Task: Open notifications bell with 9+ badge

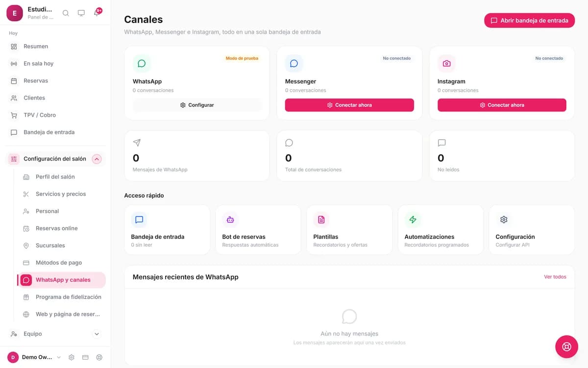Action: (x=97, y=13)
